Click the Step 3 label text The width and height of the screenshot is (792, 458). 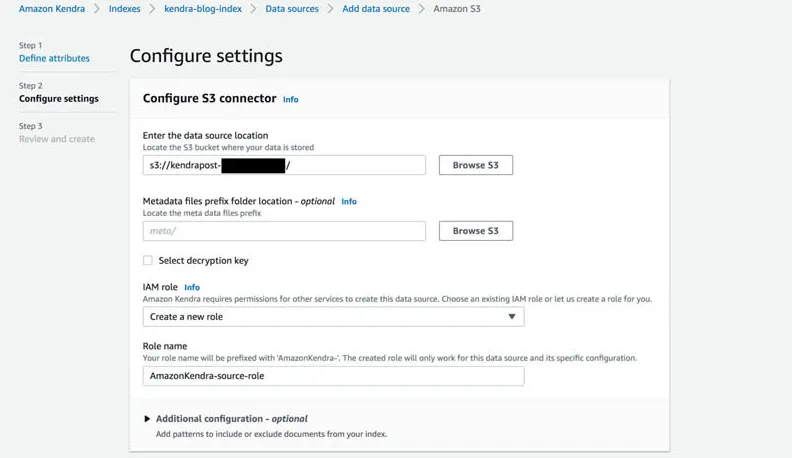pos(31,126)
